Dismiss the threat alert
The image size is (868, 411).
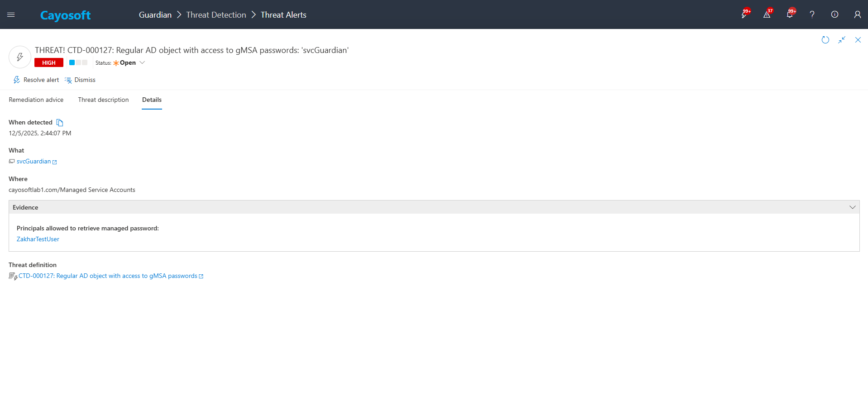pos(80,80)
